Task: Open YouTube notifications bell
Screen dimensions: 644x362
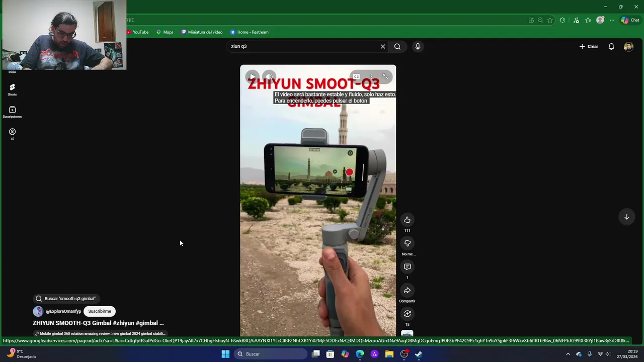Action: coord(611,46)
